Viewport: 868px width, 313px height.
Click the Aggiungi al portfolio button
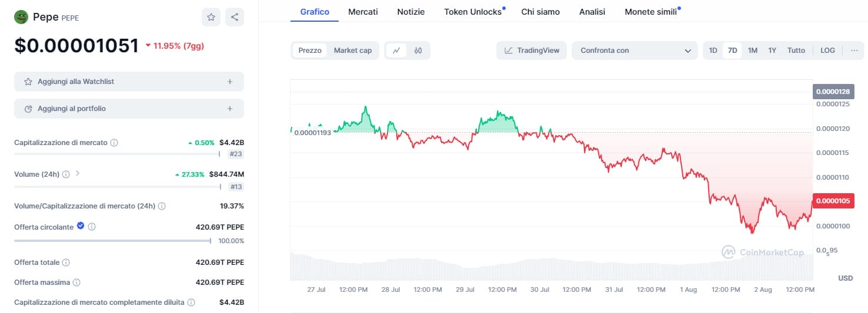tap(129, 109)
